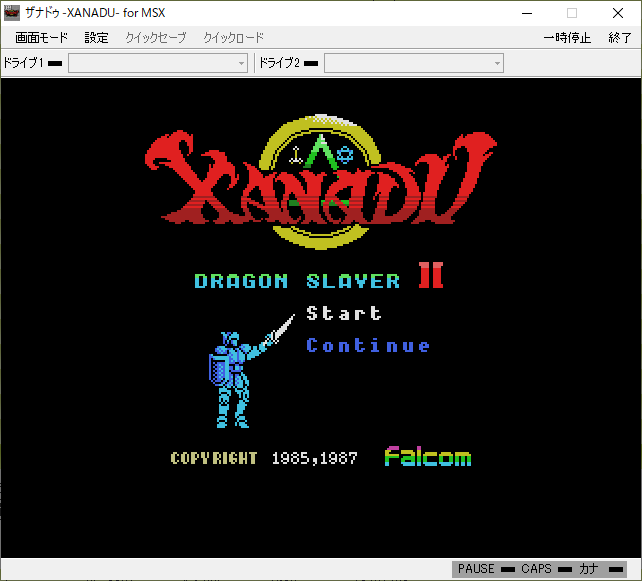Click the Falcom logo
Screen dimensions: 642x581
428,457
